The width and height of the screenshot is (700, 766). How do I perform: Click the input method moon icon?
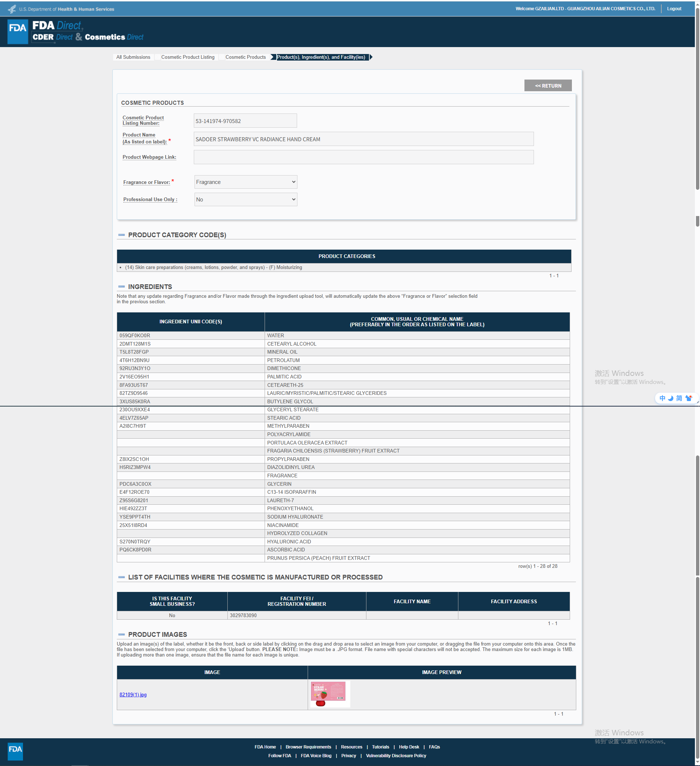click(x=670, y=398)
